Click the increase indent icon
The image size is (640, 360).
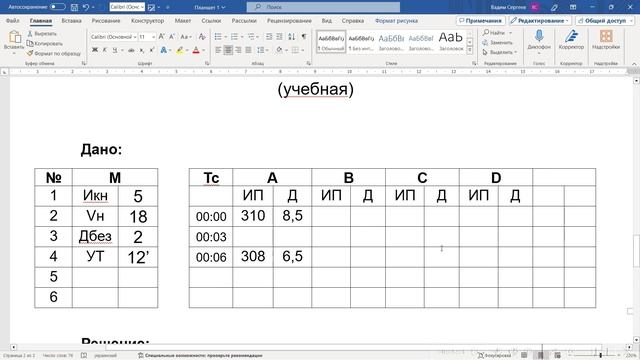click(279, 37)
